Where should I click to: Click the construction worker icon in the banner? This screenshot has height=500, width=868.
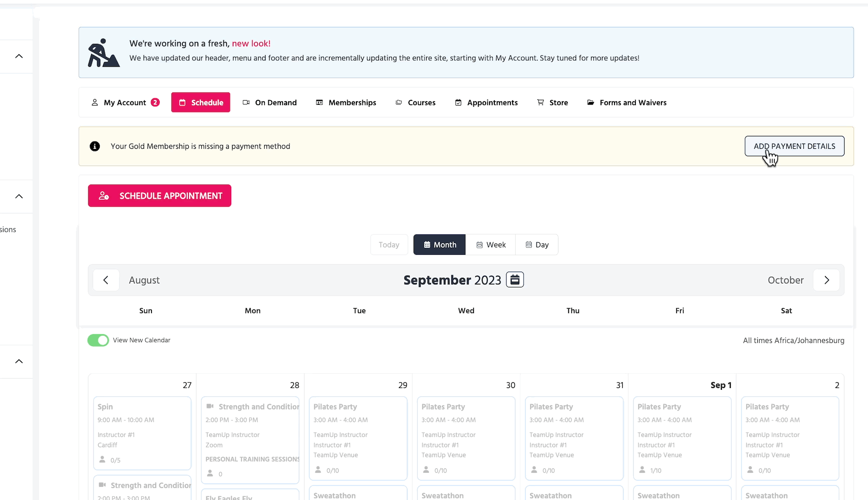pos(103,53)
